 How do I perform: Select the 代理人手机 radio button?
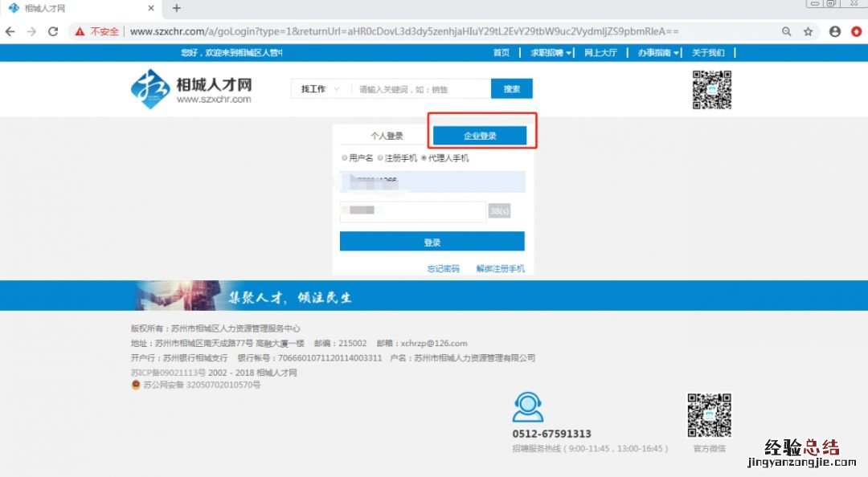coord(424,158)
